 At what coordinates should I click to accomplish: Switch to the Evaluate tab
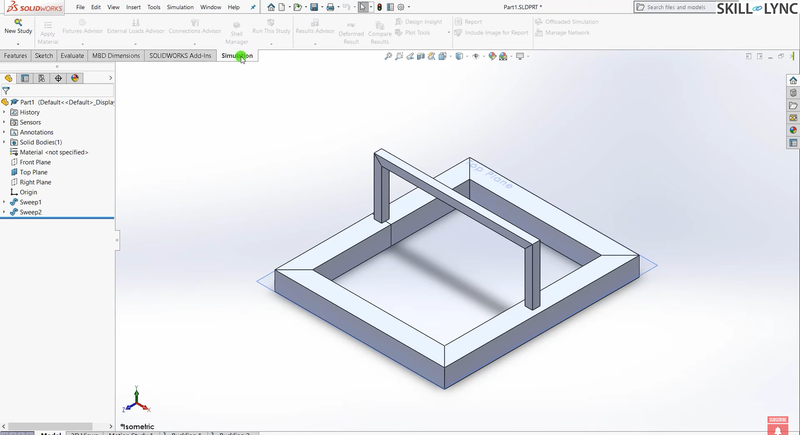tap(72, 56)
